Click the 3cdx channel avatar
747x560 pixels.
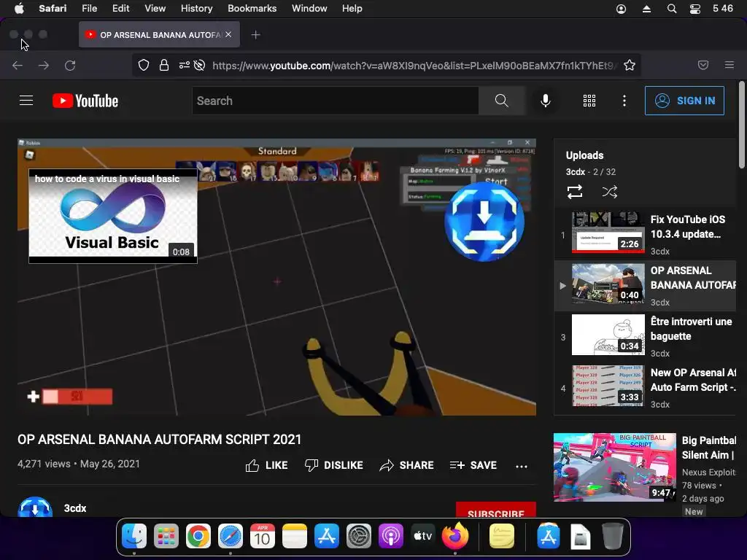pos(35,507)
